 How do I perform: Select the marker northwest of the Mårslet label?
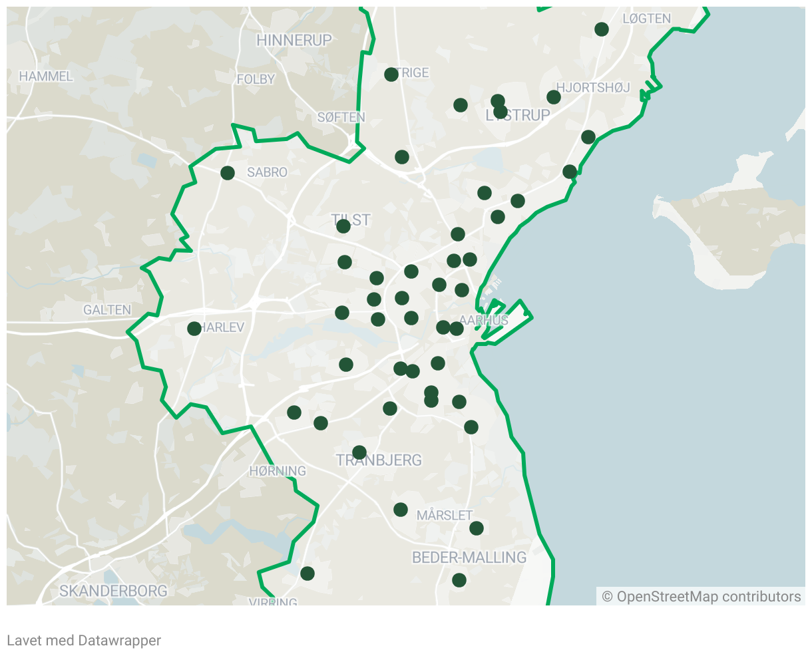click(x=401, y=510)
